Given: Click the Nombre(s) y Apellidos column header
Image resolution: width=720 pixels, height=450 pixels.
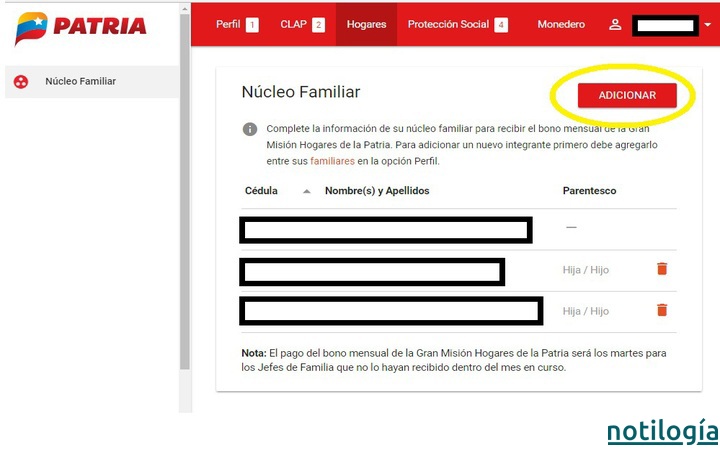Looking at the screenshot, I should [x=377, y=191].
